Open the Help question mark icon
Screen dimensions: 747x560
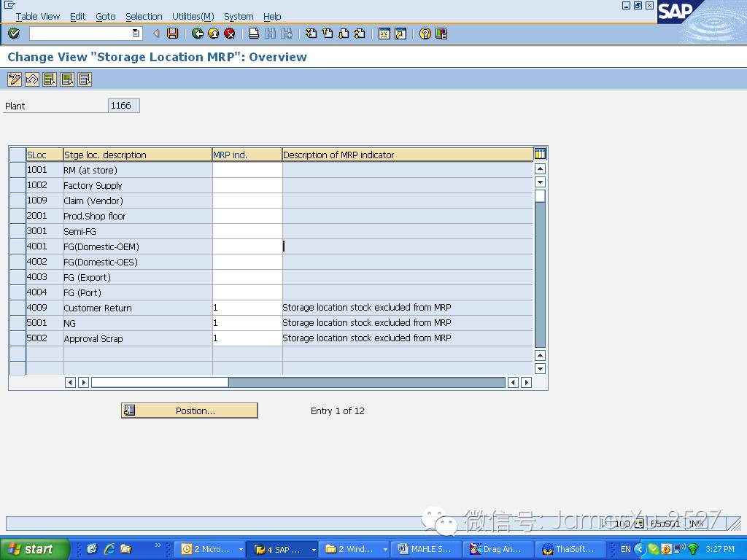pyautogui.click(x=425, y=34)
